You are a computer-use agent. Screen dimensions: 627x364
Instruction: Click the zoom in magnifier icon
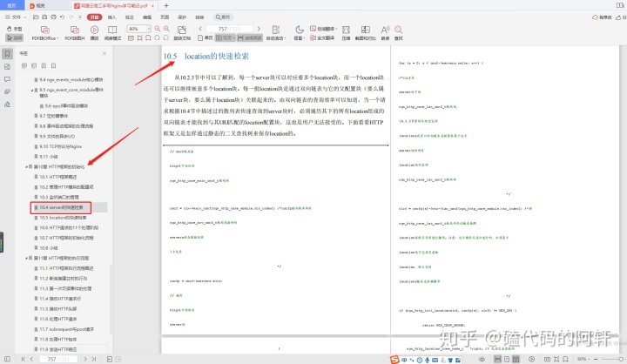(x=166, y=29)
